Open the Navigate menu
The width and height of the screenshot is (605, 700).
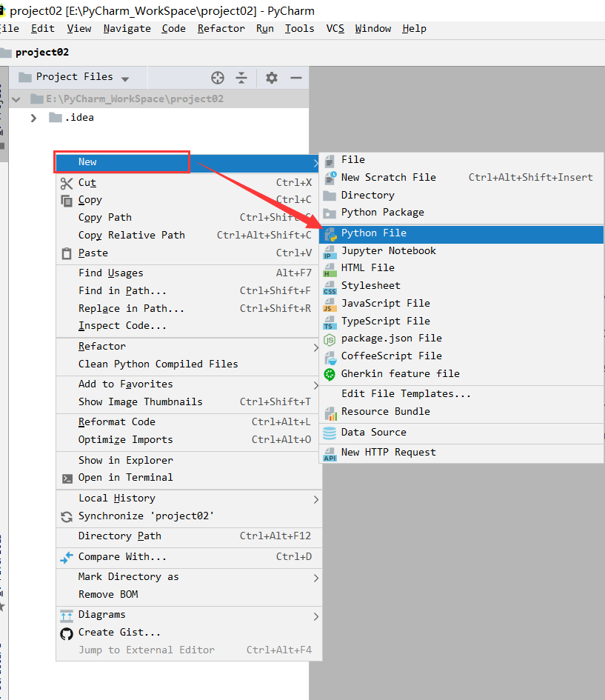click(127, 29)
